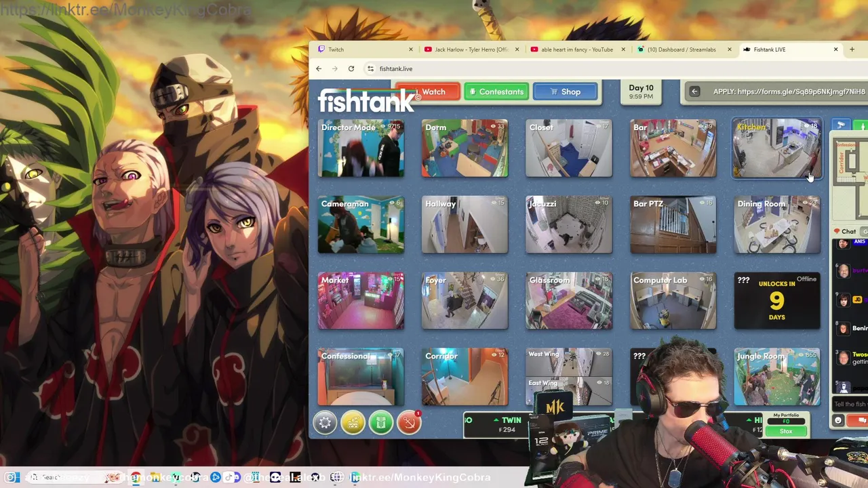Open the yellow round button beside Settings
The height and width of the screenshot is (488, 868).
(x=353, y=423)
